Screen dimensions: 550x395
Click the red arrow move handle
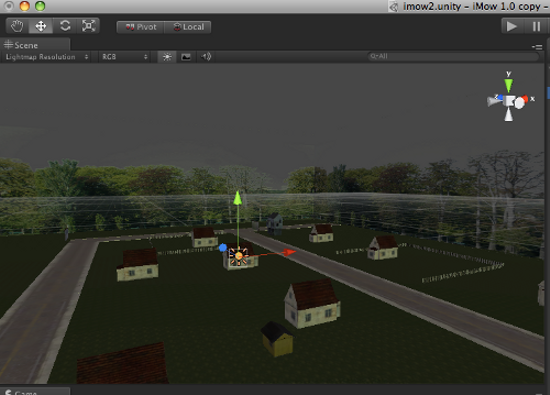coord(289,252)
